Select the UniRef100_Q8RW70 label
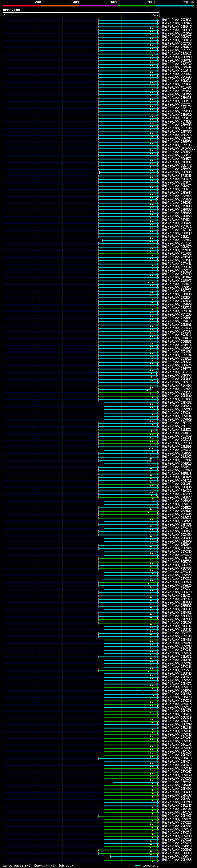The height and width of the screenshot is (868, 197). tap(177, 47)
